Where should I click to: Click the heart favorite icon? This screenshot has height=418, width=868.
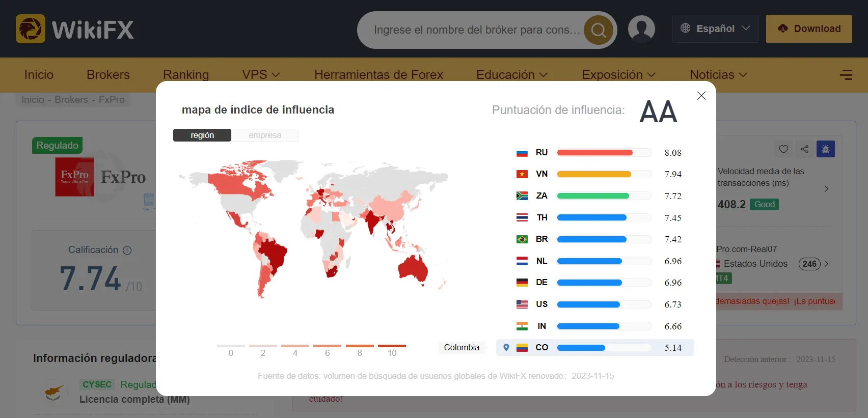tap(784, 149)
